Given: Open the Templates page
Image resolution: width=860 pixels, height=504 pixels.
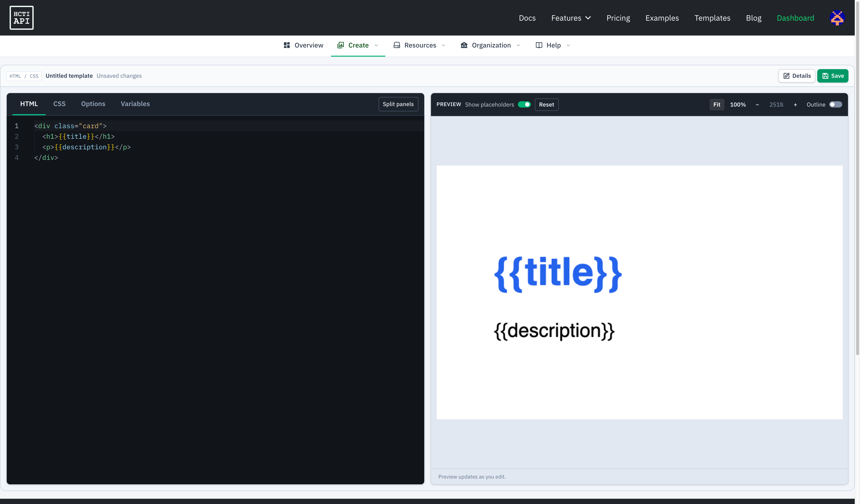Looking at the screenshot, I should (x=712, y=18).
